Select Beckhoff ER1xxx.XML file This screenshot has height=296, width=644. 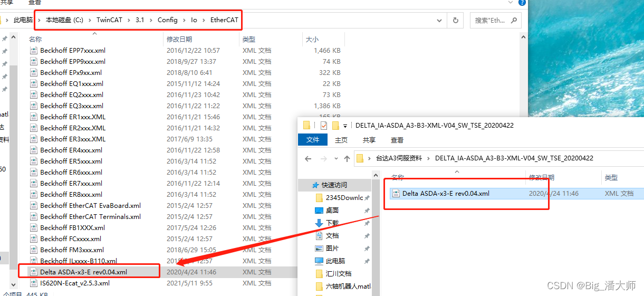click(73, 117)
